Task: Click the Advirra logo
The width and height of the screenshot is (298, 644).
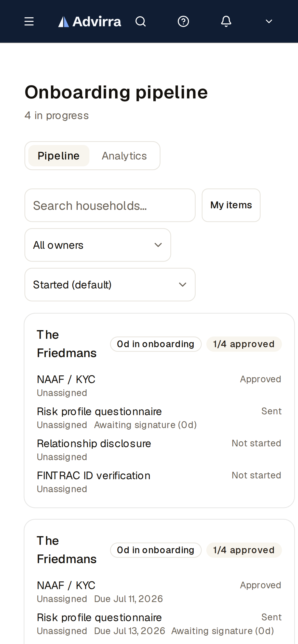Action: pyautogui.click(x=90, y=22)
